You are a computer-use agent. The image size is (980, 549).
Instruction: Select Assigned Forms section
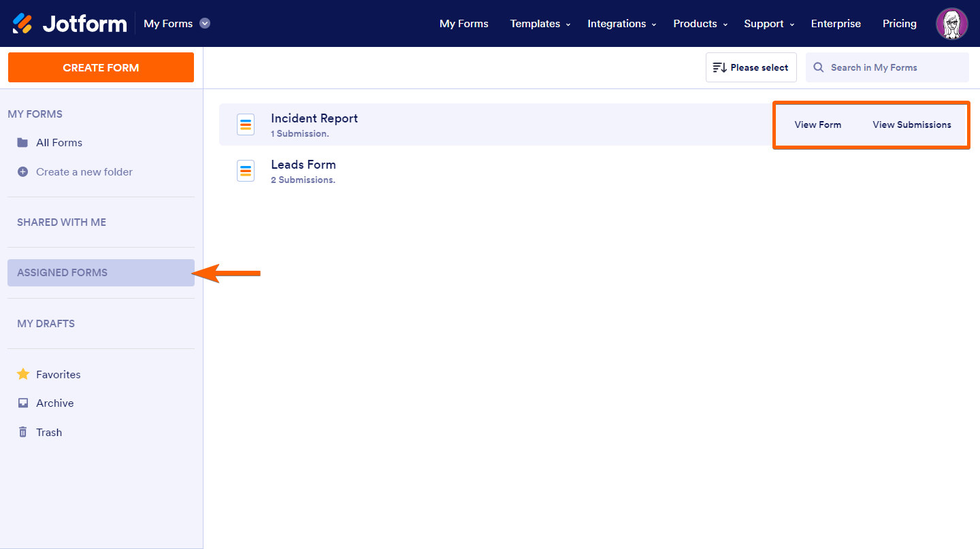pyautogui.click(x=101, y=273)
